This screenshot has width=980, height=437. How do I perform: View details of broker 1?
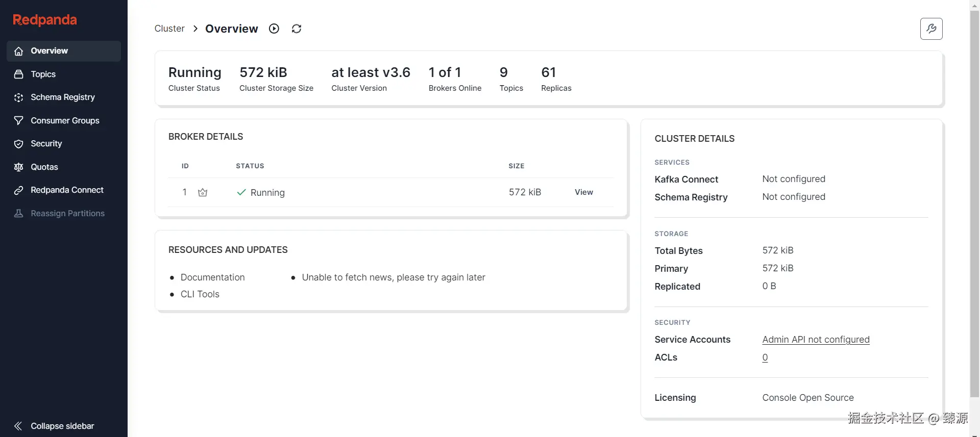click(x=583, y=192)
